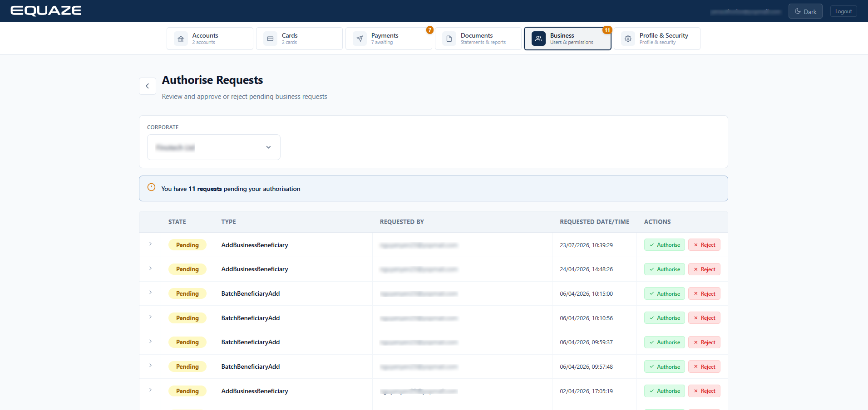Click the Profile & Security gear icon

pyautogui.click(x=628, y=39)
